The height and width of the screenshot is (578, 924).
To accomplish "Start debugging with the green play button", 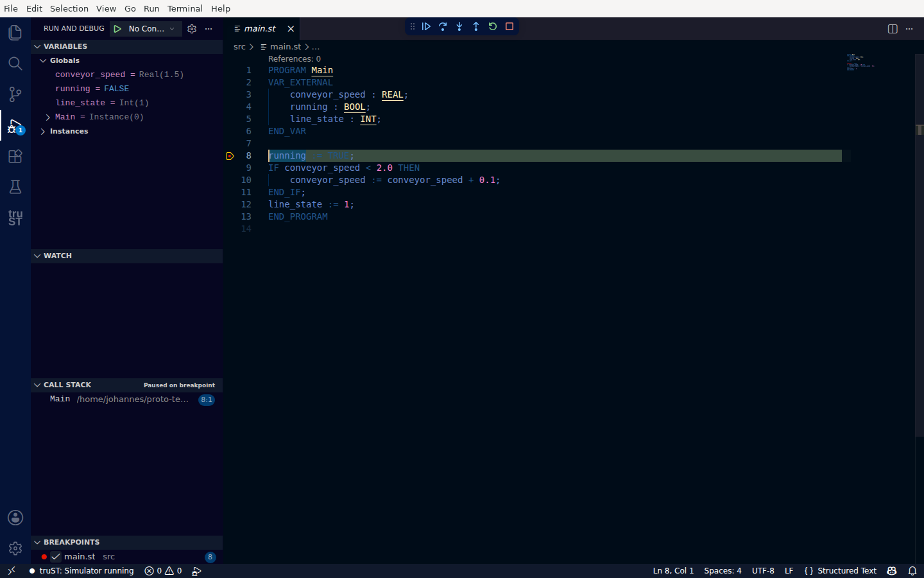I will pos(117,29).
